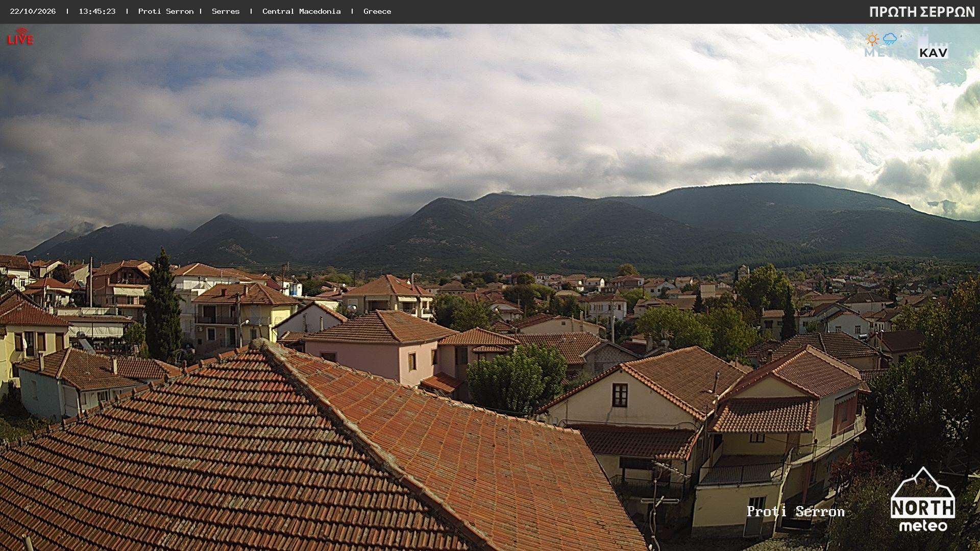Click the ΠΡΩΤΗ ΣΕΡΡΩΝ title
This screenshot has width=980, height=551.
[x=922, y=12]
